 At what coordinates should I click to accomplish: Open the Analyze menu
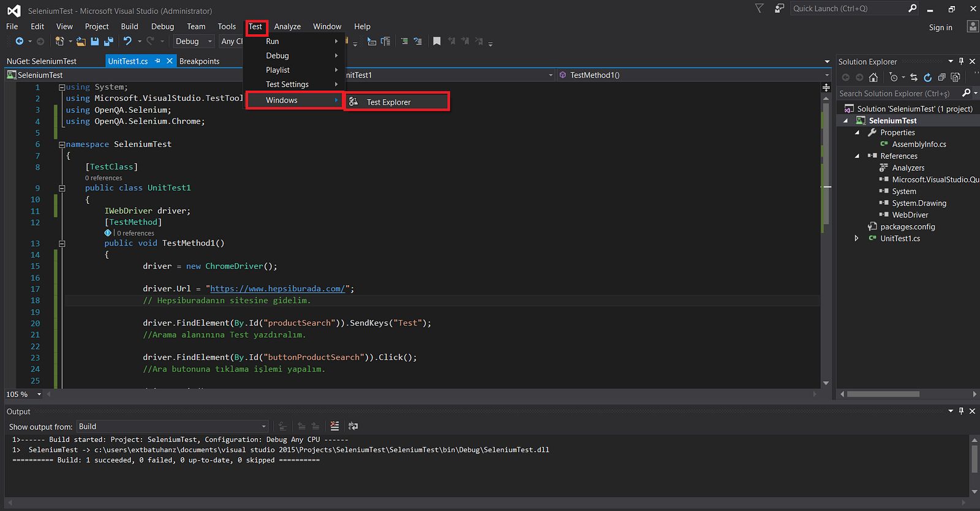(x=287, y=26)
